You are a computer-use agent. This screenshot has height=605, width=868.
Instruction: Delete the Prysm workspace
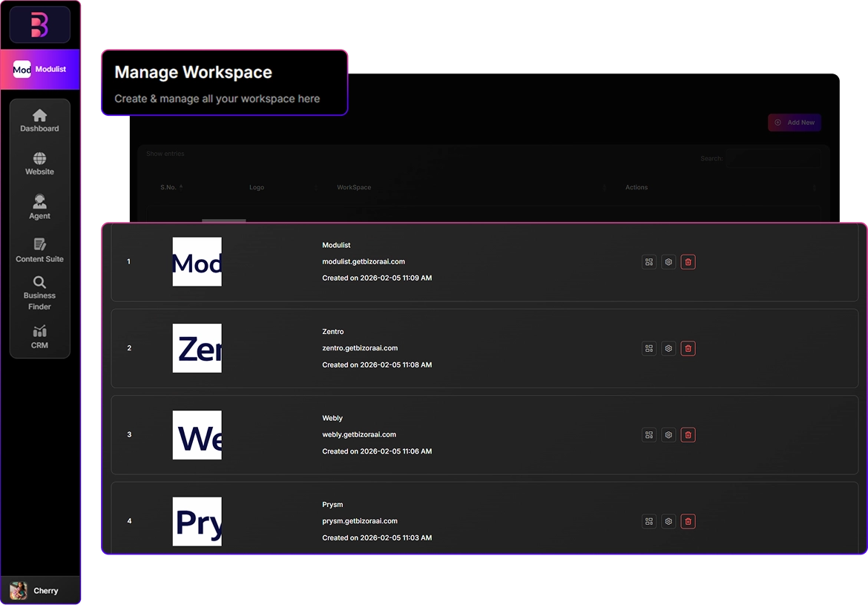click(x=688, y=522)
